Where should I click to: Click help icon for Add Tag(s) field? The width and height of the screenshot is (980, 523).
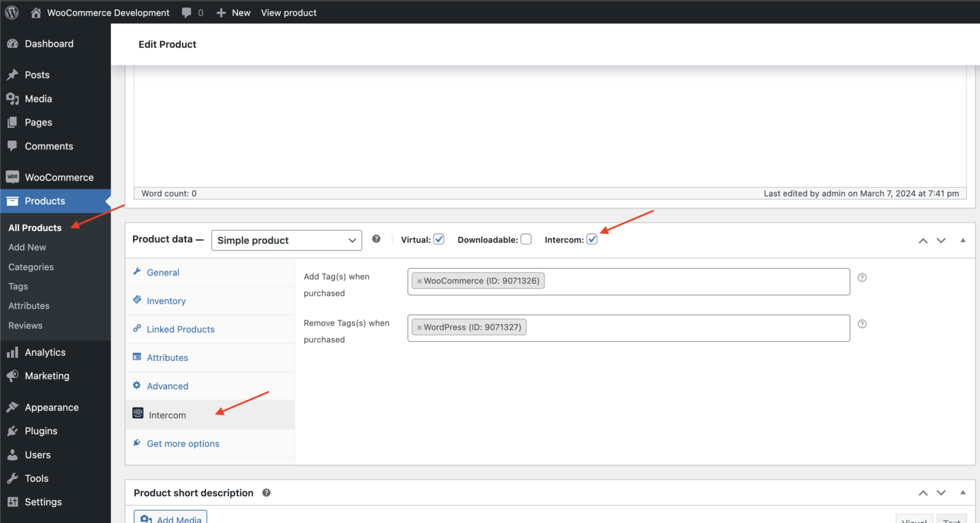[862, 277]
